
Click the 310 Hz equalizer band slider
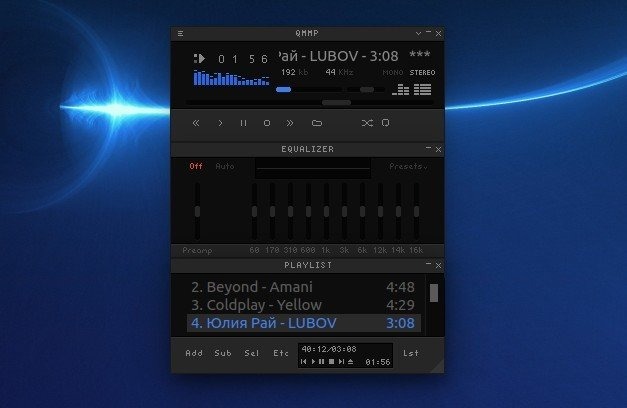click(x=290, y=211)
